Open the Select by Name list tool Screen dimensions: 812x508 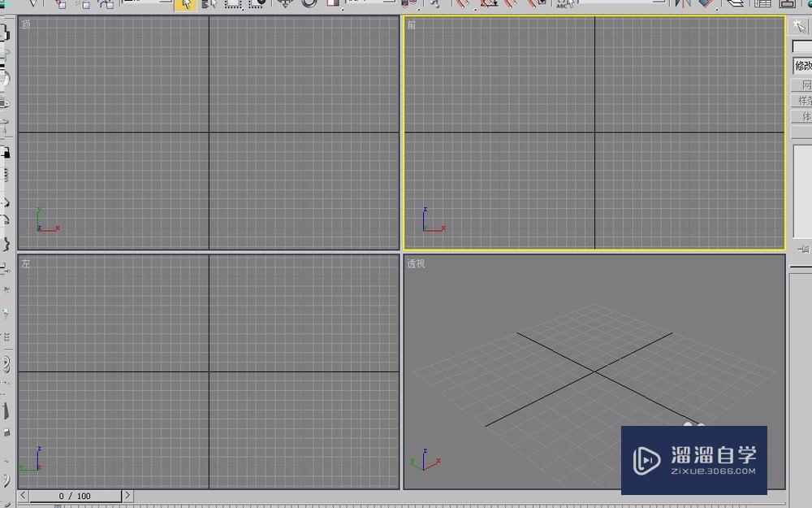209,4
